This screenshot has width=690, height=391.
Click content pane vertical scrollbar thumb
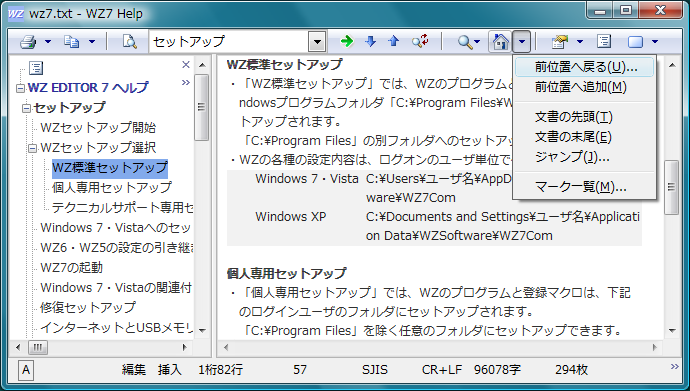click(672, 187)
